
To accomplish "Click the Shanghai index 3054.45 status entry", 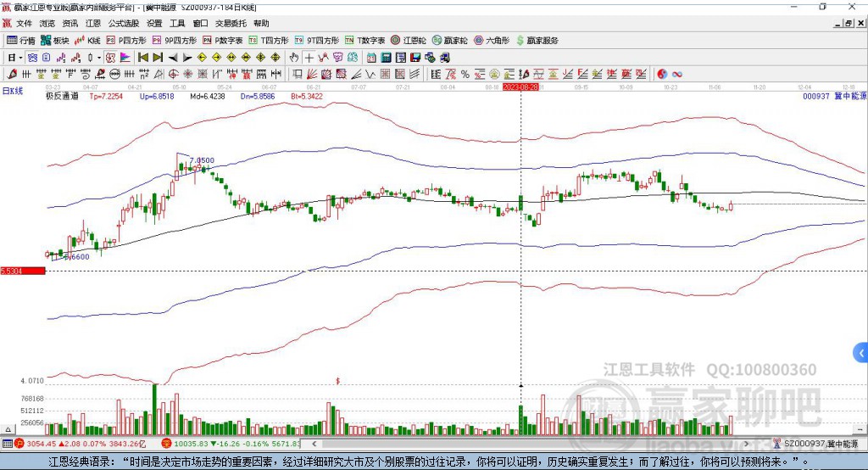I will (x=81, y=444).
